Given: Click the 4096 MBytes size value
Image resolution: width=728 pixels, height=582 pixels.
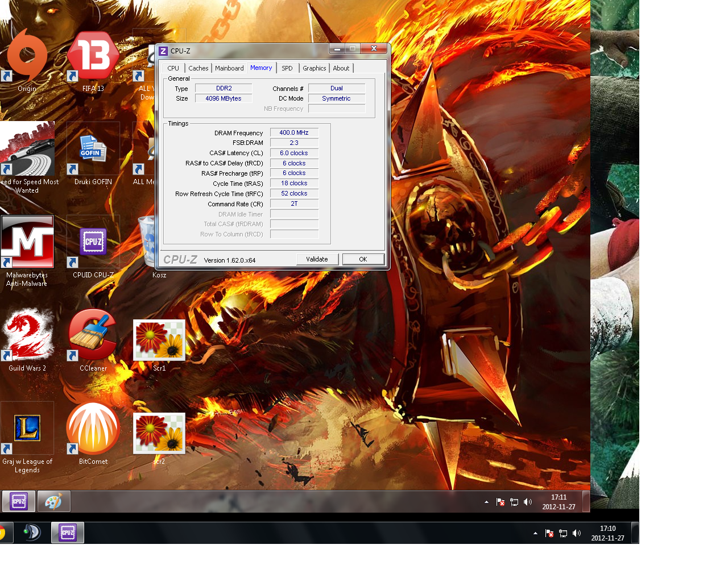Looking at the screenshot, I should point(224,98).
